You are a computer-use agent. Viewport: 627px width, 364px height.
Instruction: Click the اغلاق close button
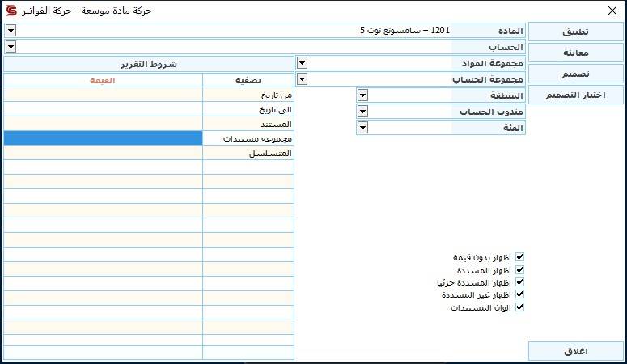pyautogui.click(x=576, y=351)
